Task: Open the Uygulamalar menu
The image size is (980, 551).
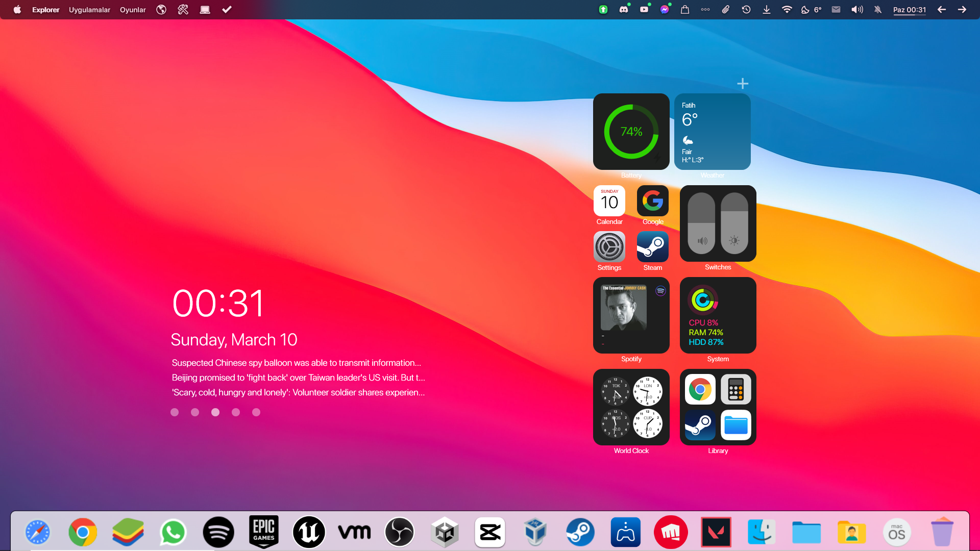Action: [x=89, y=10]
